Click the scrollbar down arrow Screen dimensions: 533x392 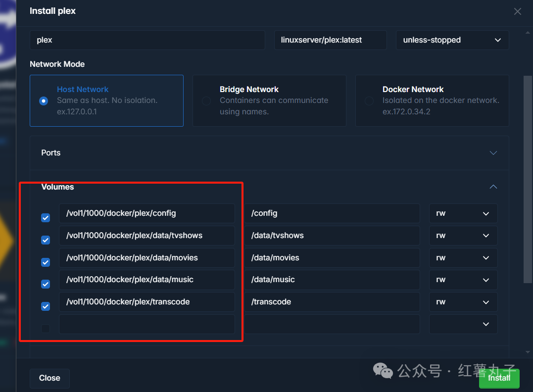tap(528, 352)
